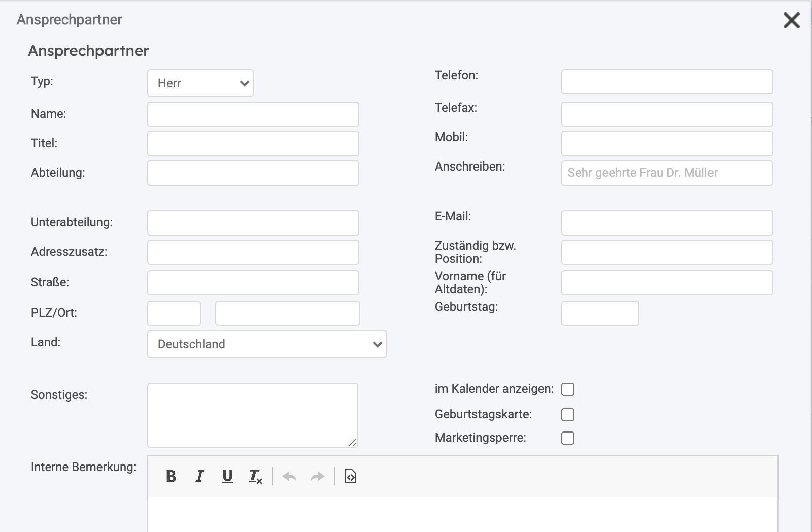Apply italic formatting in the editor
This screenshot has width=812, height=532.
(x=199, y=476)
